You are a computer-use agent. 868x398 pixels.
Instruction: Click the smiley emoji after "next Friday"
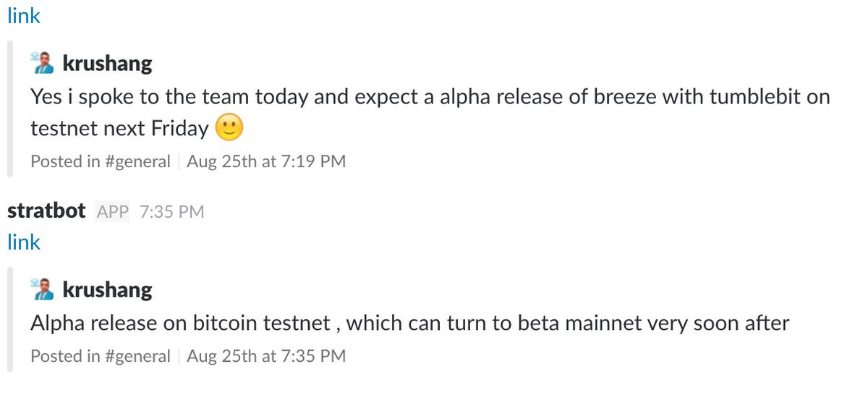click(x=230, y=129)
